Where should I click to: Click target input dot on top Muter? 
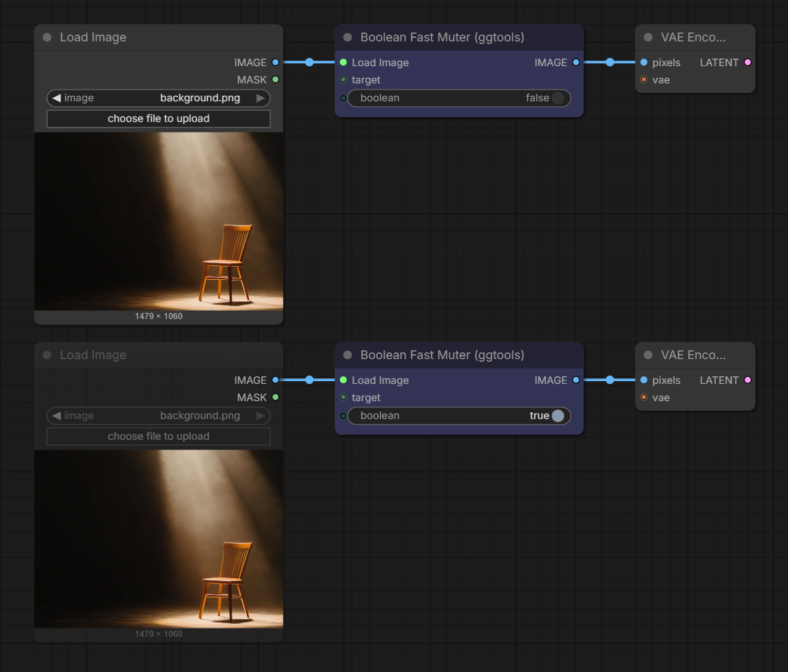point(343,79)
